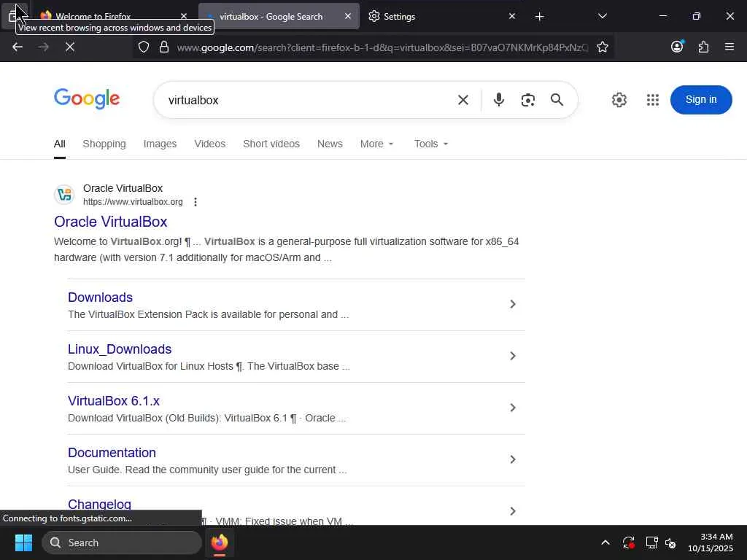Open the Firefox application menu

coord(729,47)
